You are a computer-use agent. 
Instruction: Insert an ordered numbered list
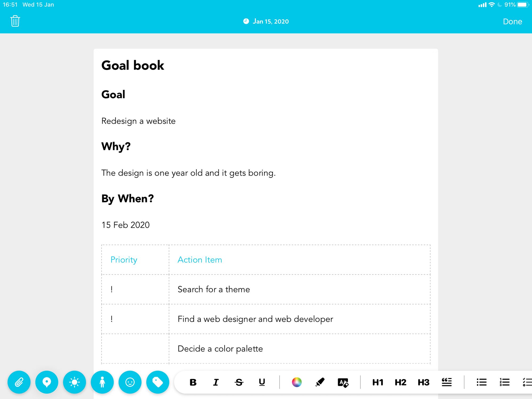click(x=504, y=382)
